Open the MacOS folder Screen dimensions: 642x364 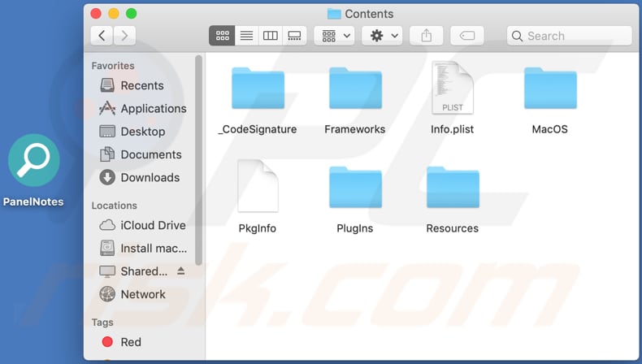point(550,89)
